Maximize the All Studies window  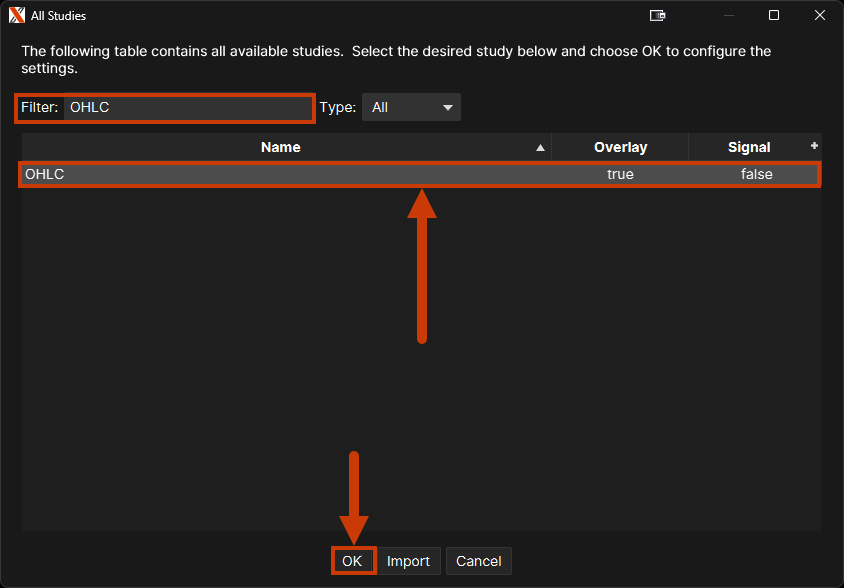774,15
